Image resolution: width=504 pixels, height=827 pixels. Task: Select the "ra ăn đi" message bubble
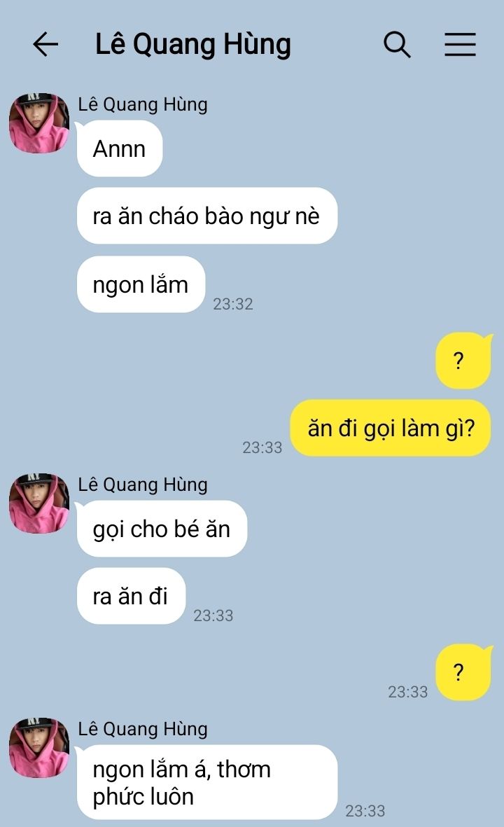[x=132, y=596]
